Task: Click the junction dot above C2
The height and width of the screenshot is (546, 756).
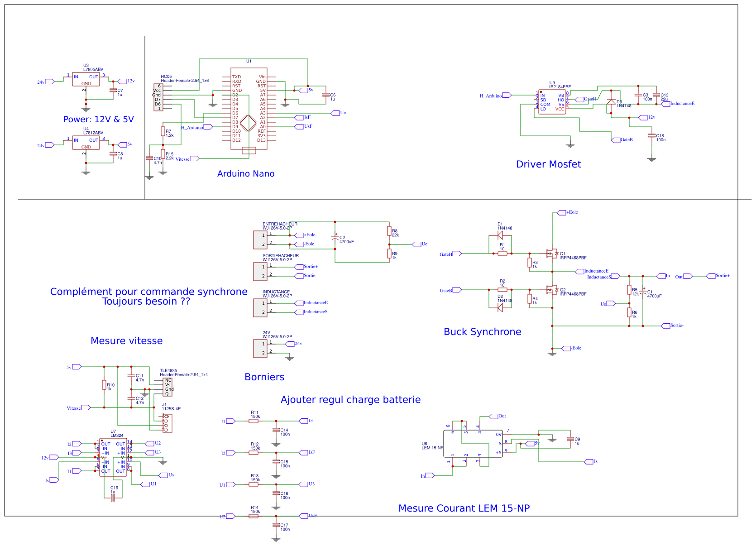Action: (x=335, y=220)
